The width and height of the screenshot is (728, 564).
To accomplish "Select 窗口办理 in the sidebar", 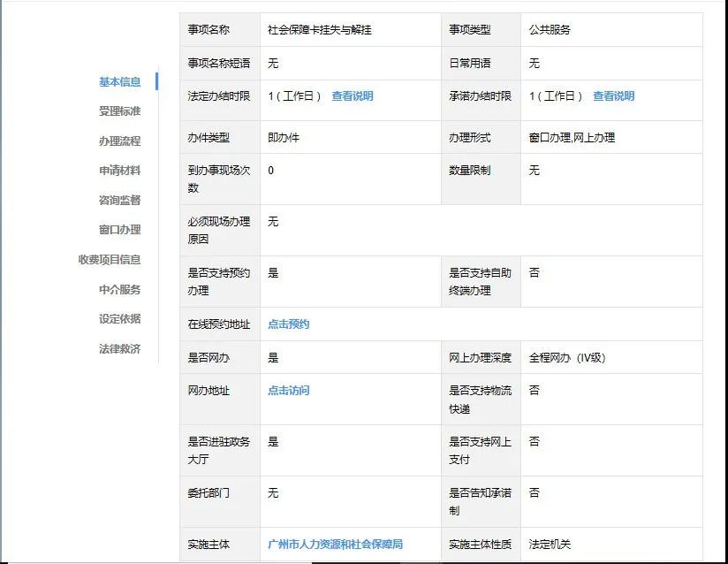I will (120, 230).
